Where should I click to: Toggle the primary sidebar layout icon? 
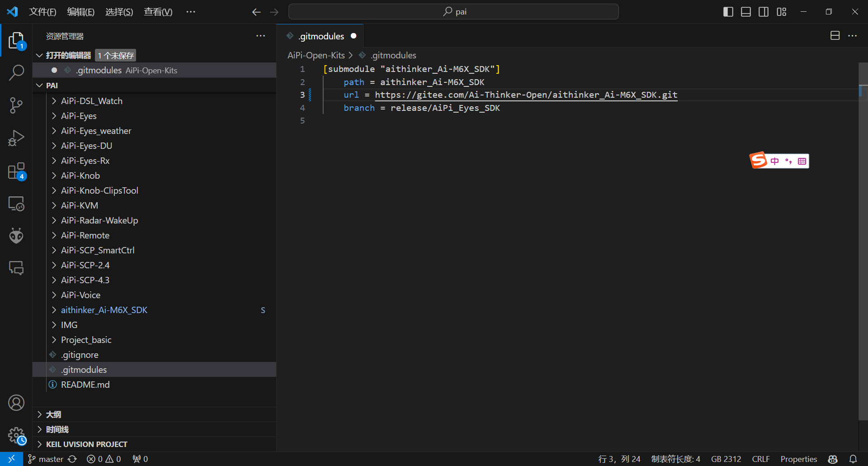[x=728, y=12]
